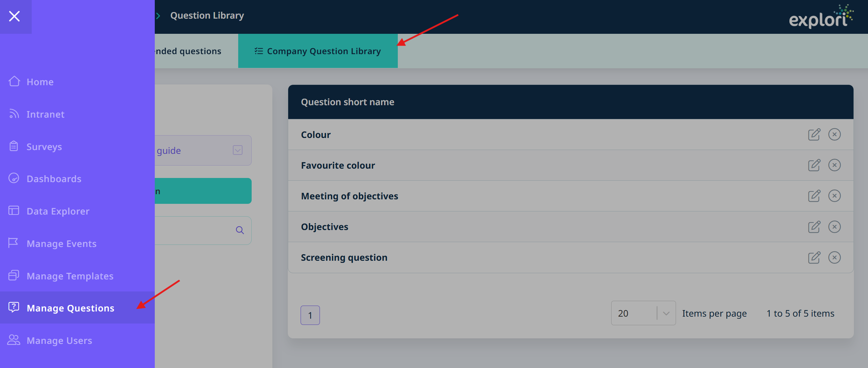The image size is (868, 368).
Task: Expand the guide dropdown selector
Action: click(238, 150)
